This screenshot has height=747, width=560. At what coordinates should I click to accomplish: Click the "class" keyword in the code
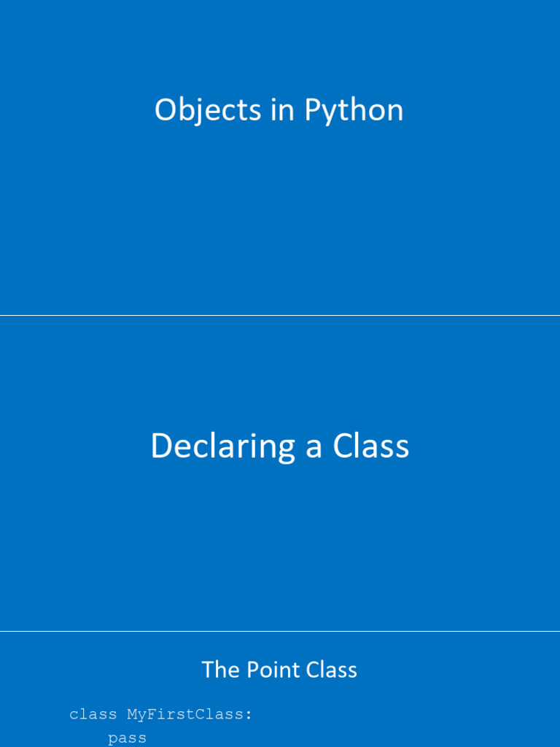click(93, 715)
